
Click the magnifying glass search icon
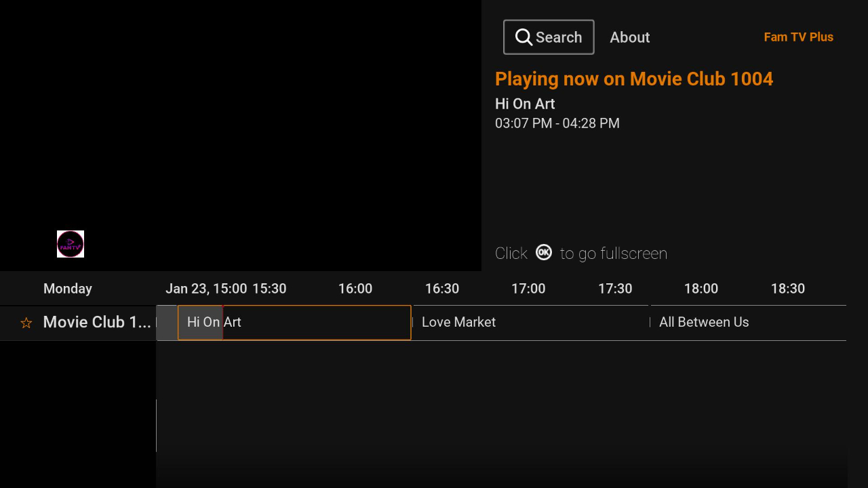(524, 37)
